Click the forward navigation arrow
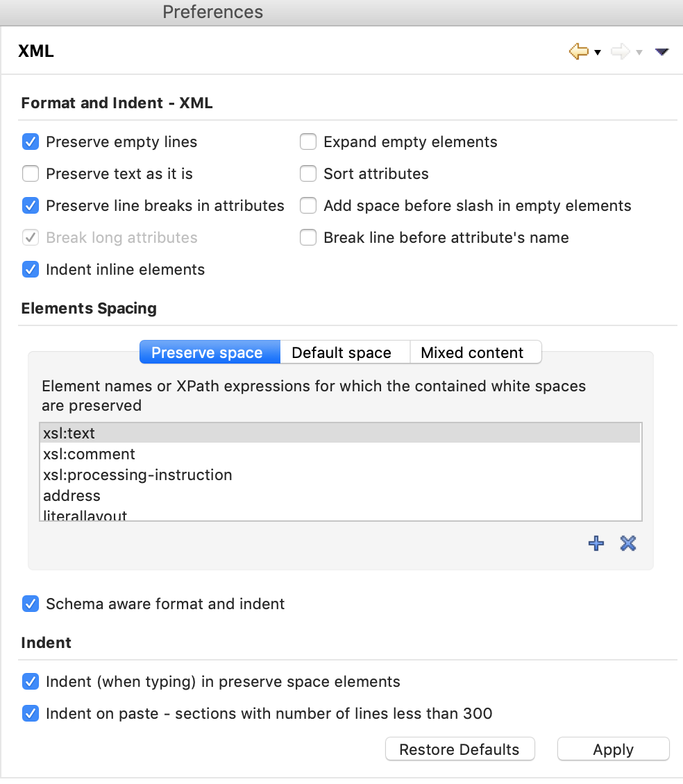The image size is (683, 784). pos(620,51)
